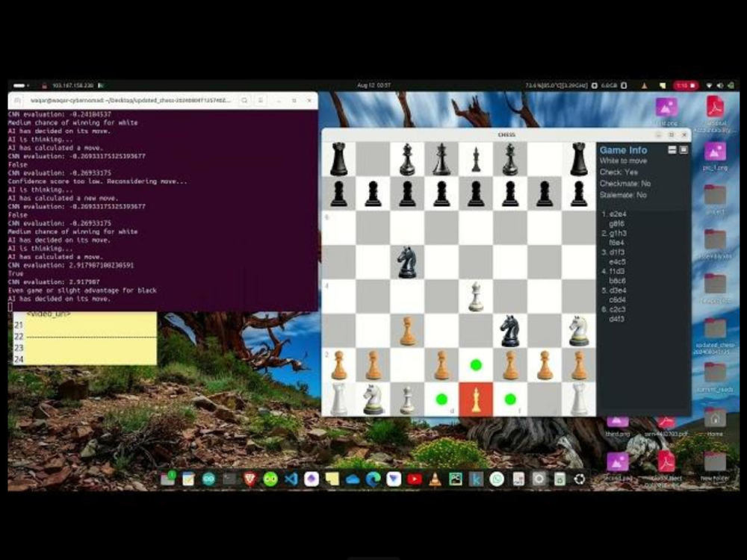Open a new tab in the terminal window
Screen dimensions: 747x560
pos(17,101)
